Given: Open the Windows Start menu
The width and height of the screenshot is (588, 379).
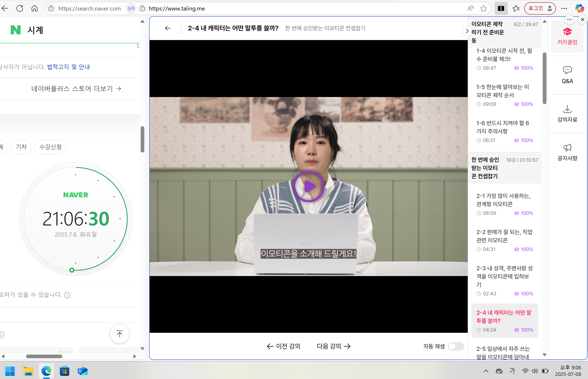Looking at the screenshot, I should (10, 371).
